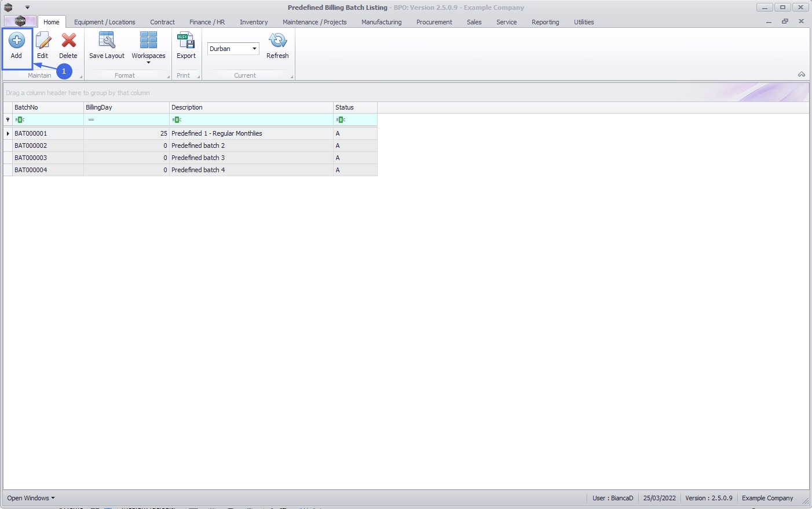Open the Workspaces menu button
This screenshot has height=509, width=812.
[x=148, y=48]
